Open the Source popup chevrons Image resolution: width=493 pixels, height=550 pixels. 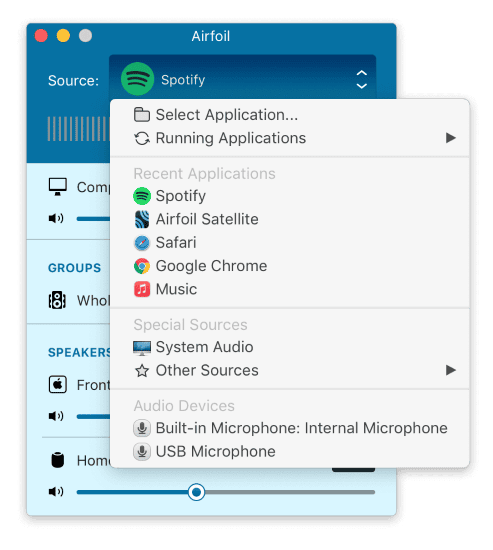[x=362, y=80]
